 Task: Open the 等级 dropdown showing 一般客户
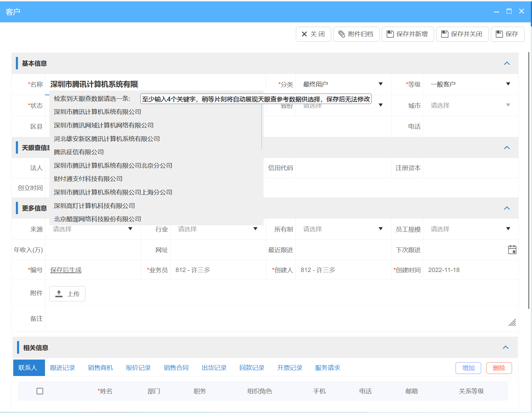pyautogui.click(x=508, y=84)
